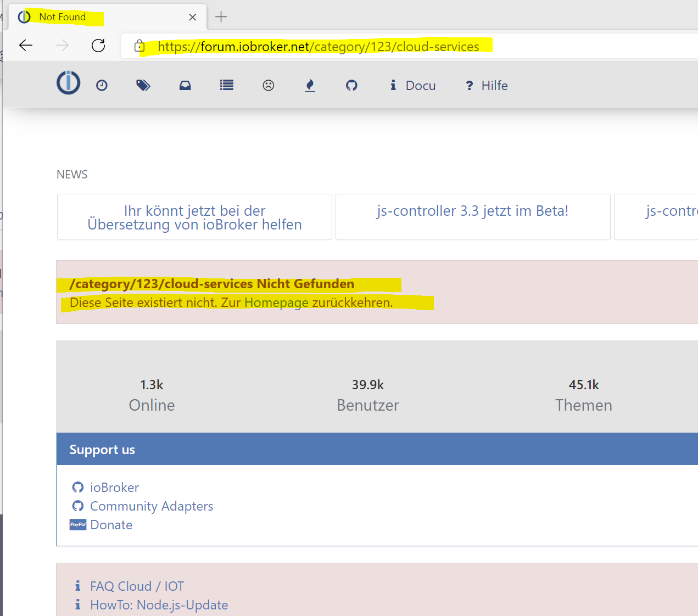Open the Community Adapters link
The width and height of the screenshot is (698, 616).
tap(152, 506)
